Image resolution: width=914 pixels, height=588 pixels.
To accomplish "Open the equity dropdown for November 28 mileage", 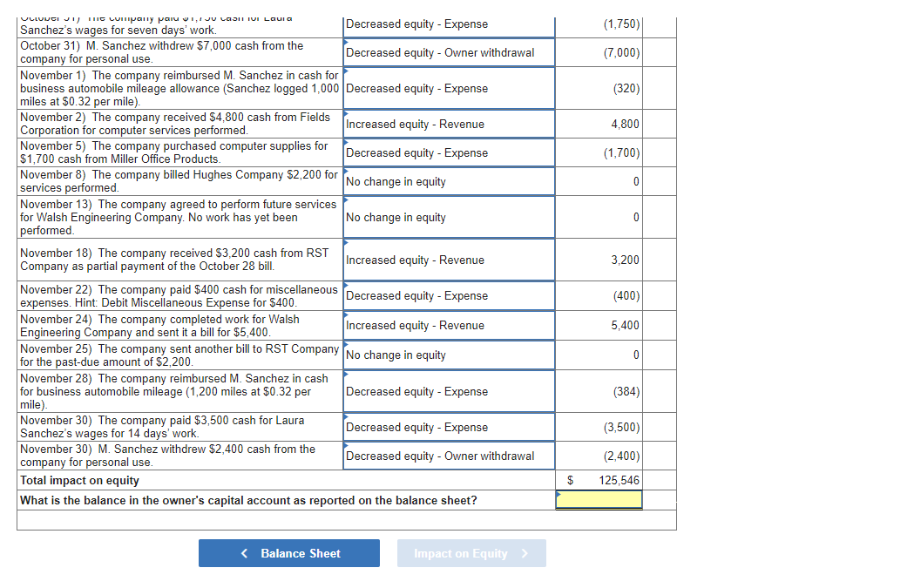I will [448, 390].
